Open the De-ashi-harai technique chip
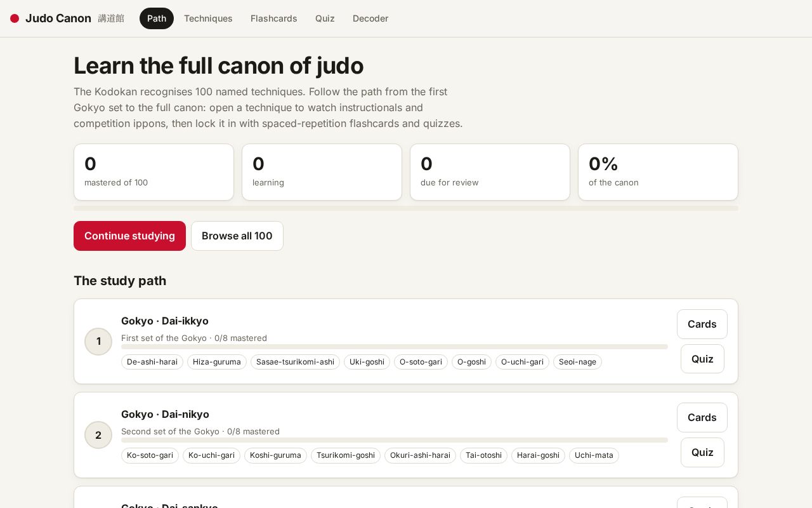Screen dimensions: 812x508 tap(152, 362)
